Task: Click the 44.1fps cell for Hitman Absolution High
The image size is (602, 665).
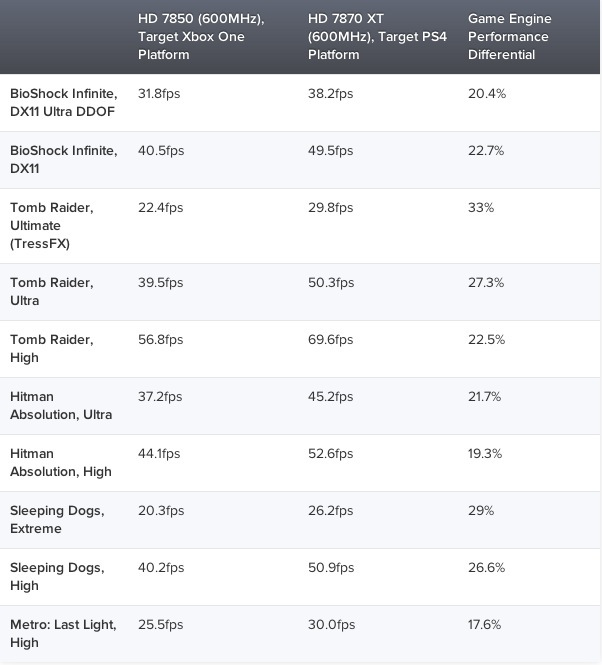Action: point(159,453)
